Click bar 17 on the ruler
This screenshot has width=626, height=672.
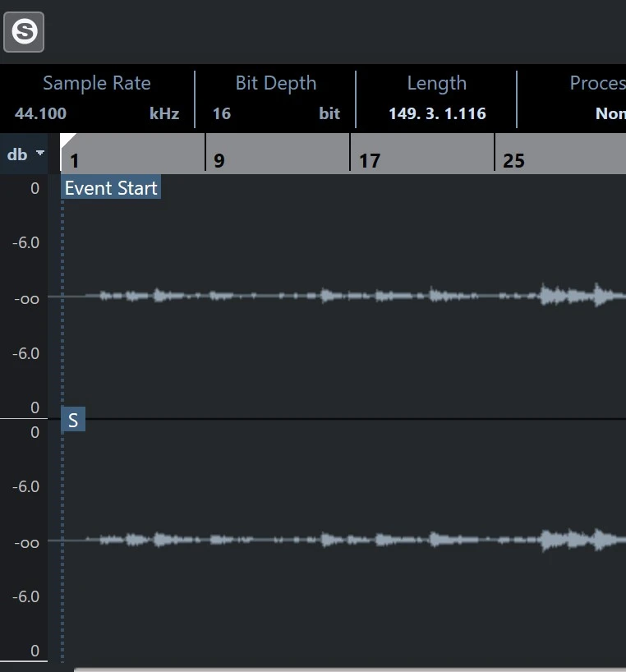370,160
